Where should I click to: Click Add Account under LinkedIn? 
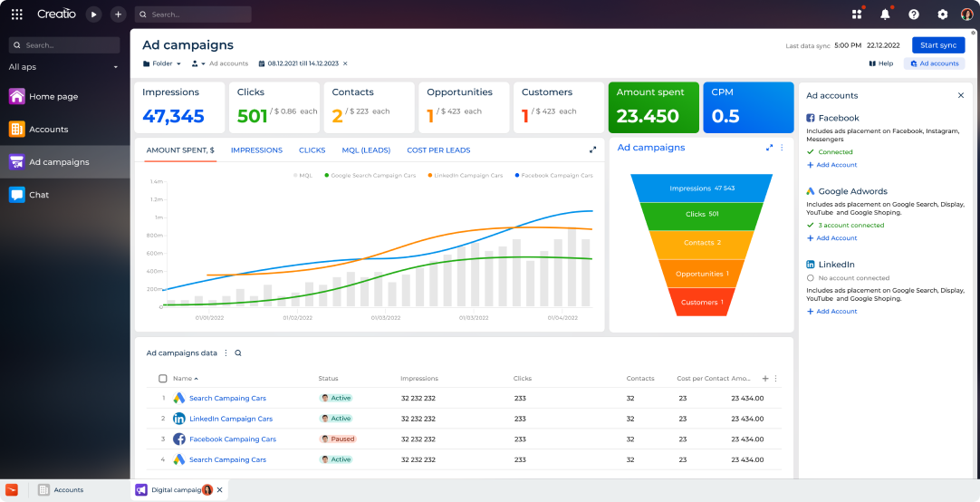(836, 312)
